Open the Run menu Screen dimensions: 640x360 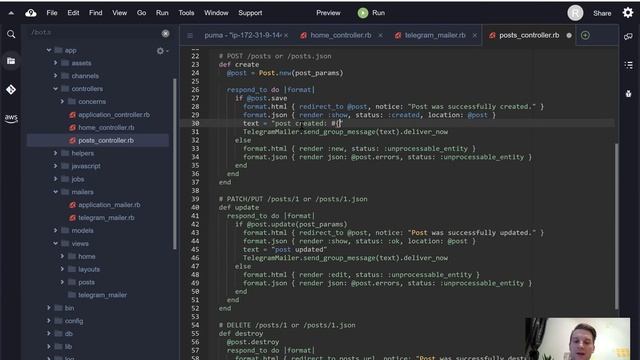coord(162,13)
